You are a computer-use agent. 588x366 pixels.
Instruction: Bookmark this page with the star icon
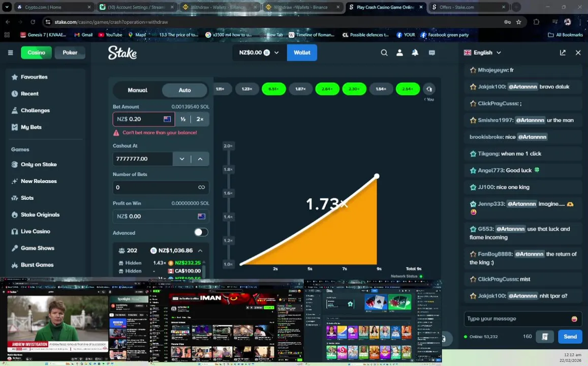518,22
